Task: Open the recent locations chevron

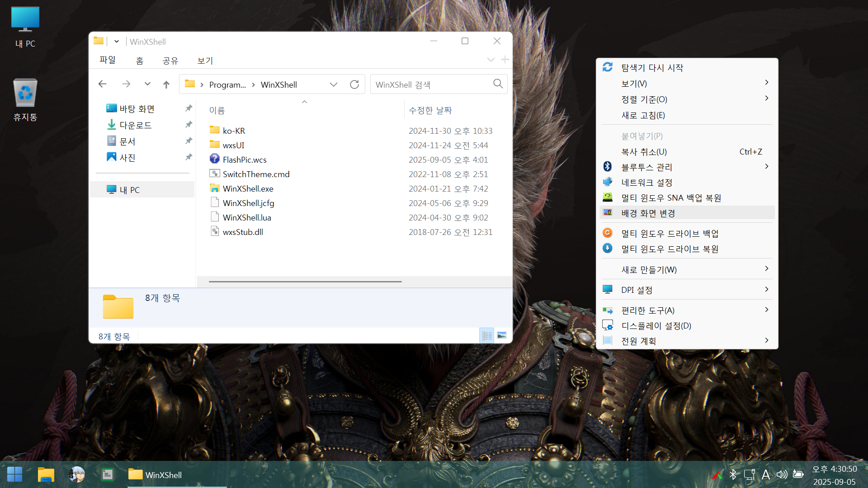Action: 147,84
